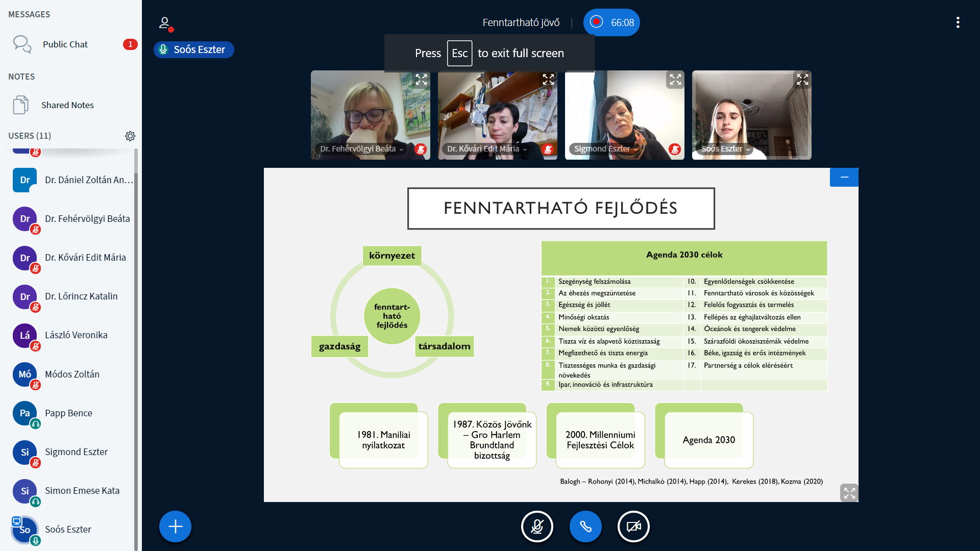
Task: Minimize the presentation with the minus button
Action: coord(844,177)
